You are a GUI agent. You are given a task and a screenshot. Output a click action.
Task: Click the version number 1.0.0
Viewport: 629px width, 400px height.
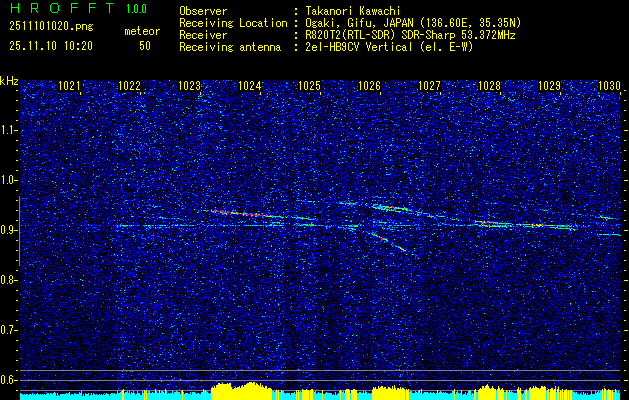(x=136, y=8)
